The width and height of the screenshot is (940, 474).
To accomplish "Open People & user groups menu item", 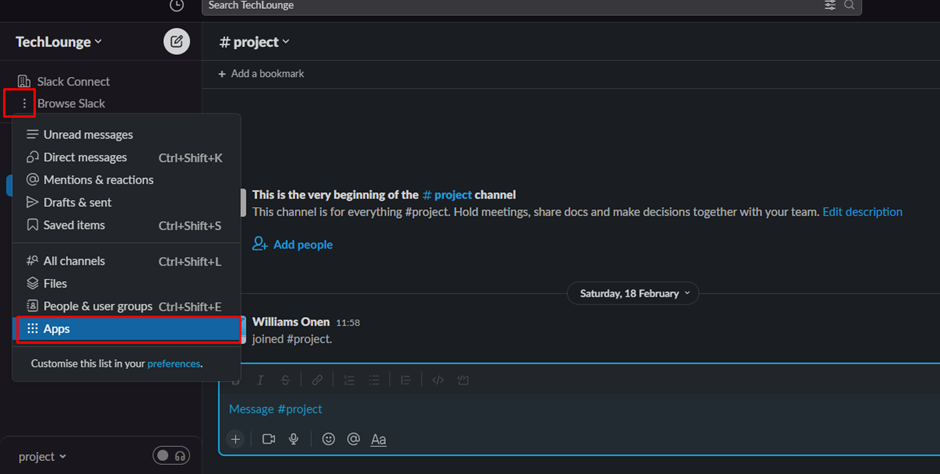I will tap(126, 306).
